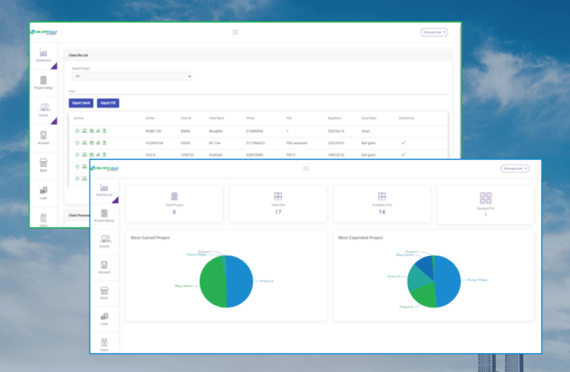Click the Deed Active checkmark in Mr. Five row
This screenshot has width=570, height=372.
(403, 143)
